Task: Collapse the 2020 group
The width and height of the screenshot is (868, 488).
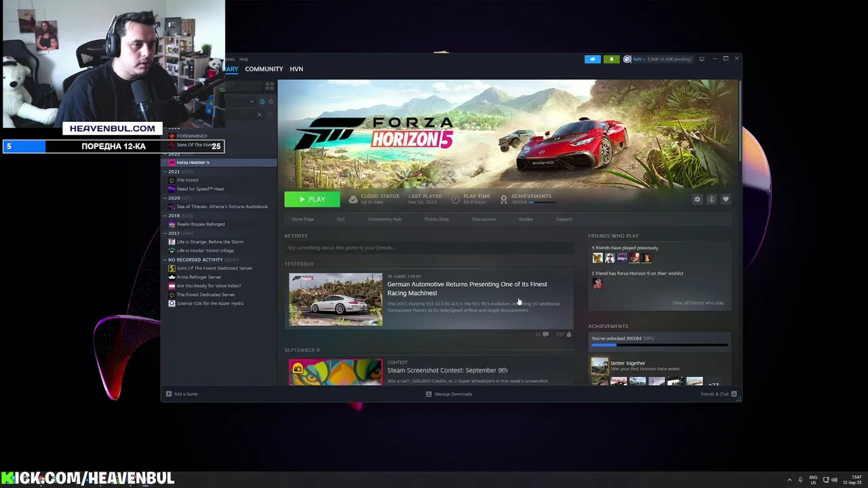Action: [165, 198]
